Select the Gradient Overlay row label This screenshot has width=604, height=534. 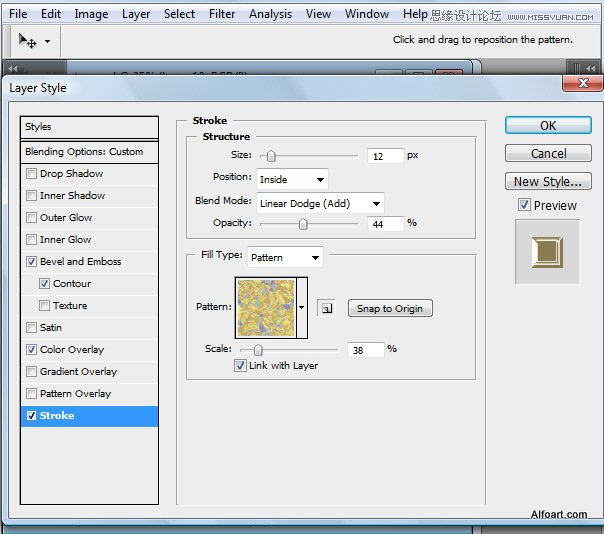tap(79, 371)
